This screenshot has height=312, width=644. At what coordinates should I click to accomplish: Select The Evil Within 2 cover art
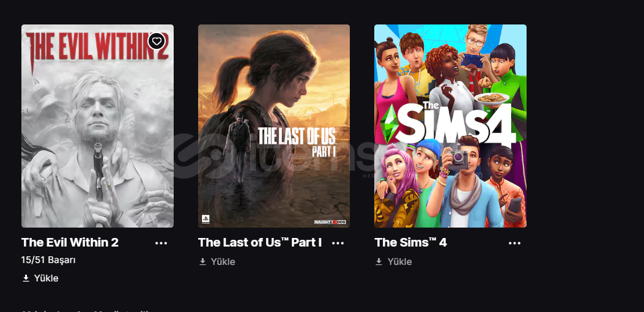97,126
